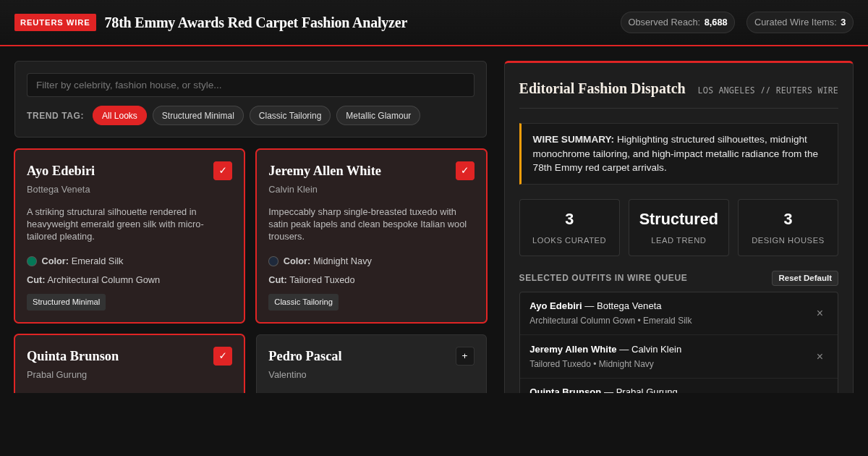868x456 pixels.
Task: Click the Quinta Brunson card title
Action: click(x=72, y=356)
